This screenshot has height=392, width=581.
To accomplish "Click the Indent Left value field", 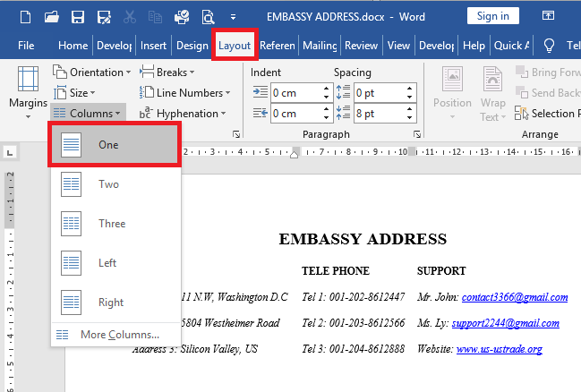I will tap(296, 92).
